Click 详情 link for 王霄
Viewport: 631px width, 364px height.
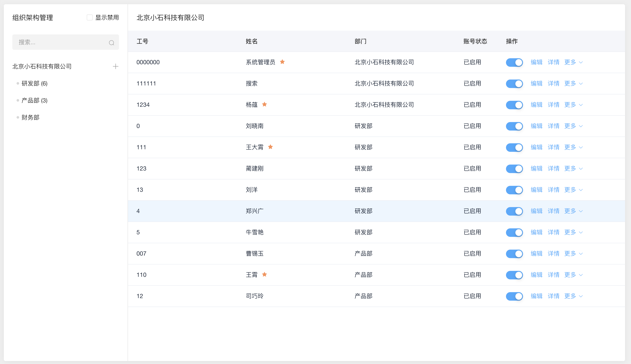[554, 275]
